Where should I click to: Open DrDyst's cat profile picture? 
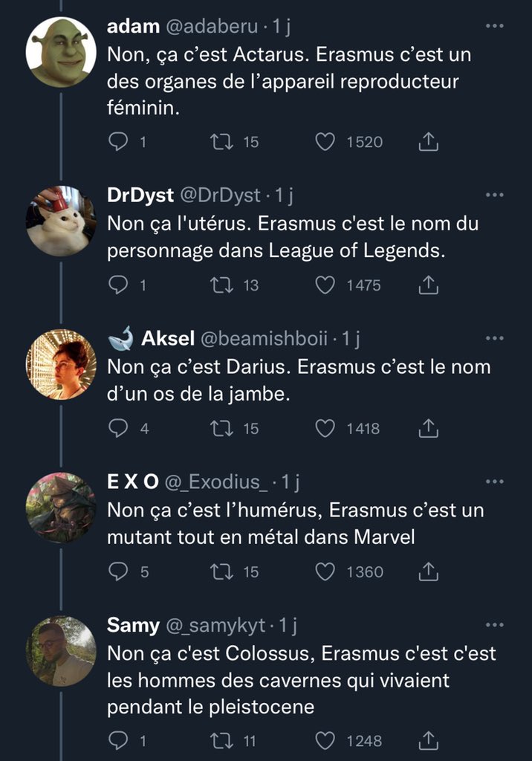61,221
